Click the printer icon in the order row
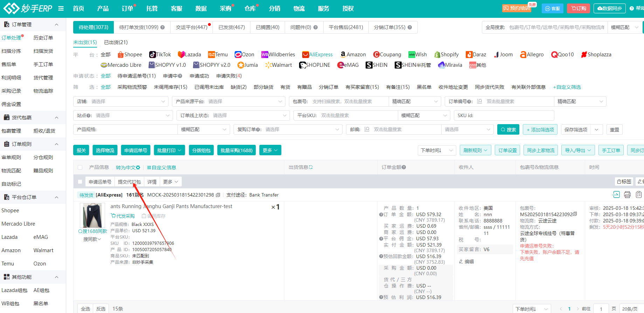This screenshot has height=313, width=644. click(x=627, y=195)
